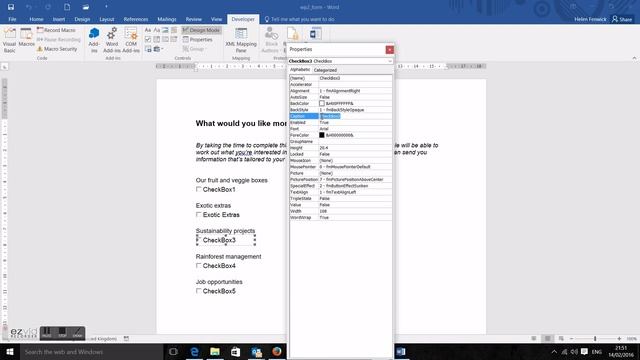Toggle Design Mode off
This screenshot has height=360, width=640.
(201, 30)
